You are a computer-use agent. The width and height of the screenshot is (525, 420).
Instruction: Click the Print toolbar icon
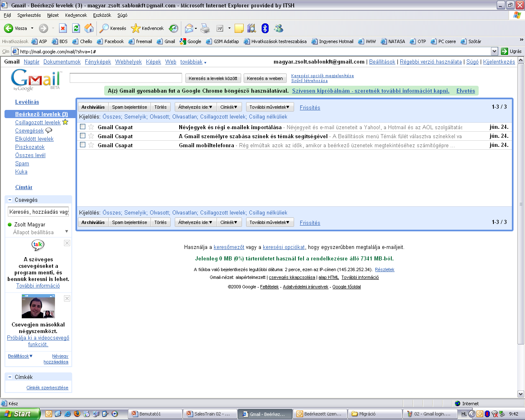(205, 28)
